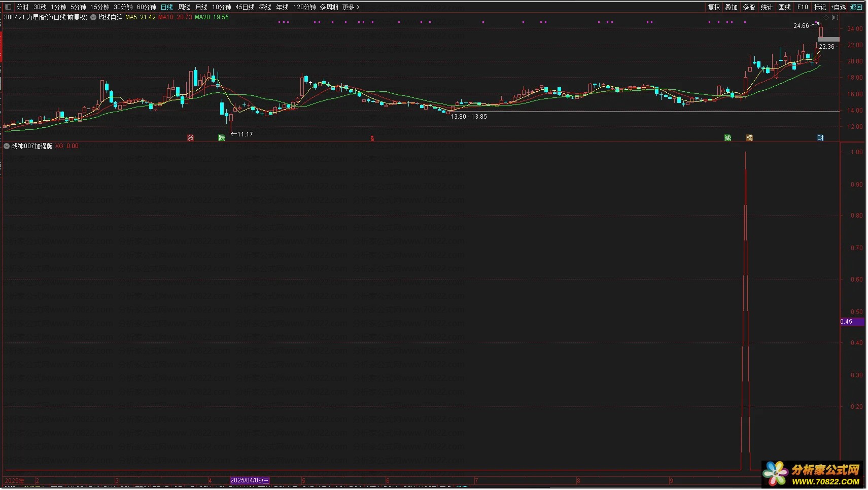Switch to the 周线 period tab
The image size is (868, 490).
184,7
